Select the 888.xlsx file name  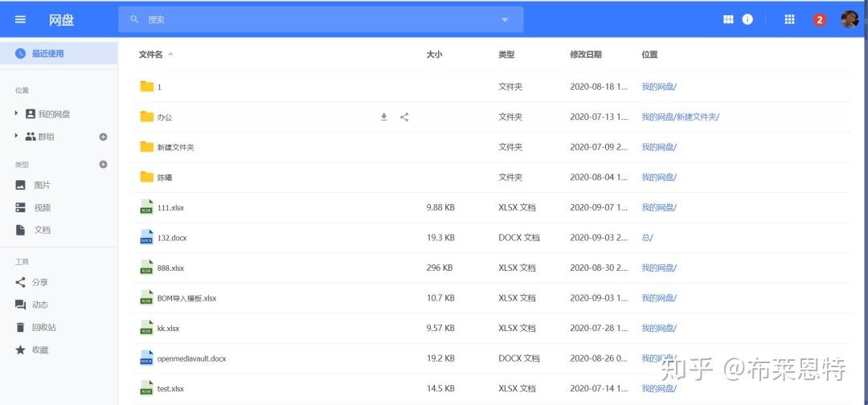pyautogui.click(x=170, y=268)
